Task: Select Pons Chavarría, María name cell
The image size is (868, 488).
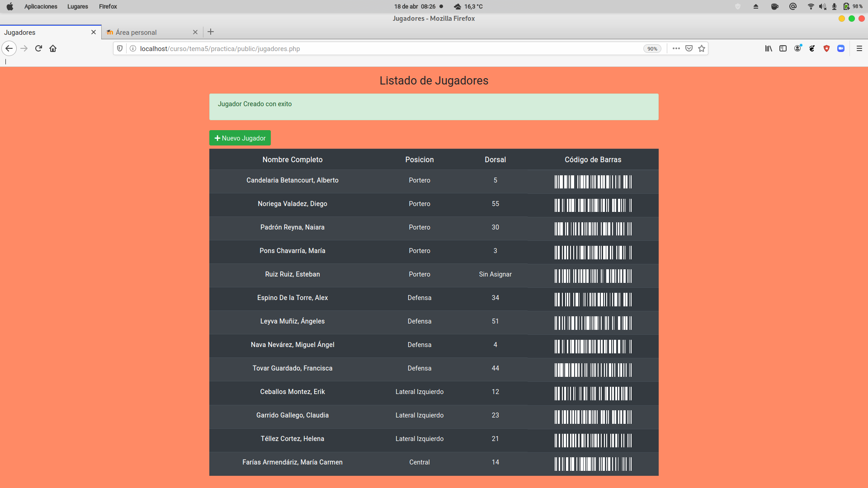Action: pyautogui.click(x=292, y=251)
